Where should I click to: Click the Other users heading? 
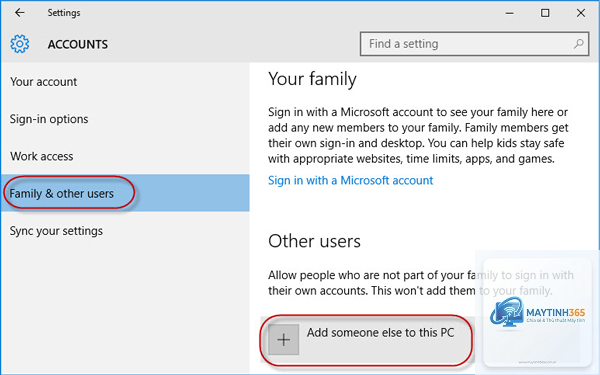314,241
